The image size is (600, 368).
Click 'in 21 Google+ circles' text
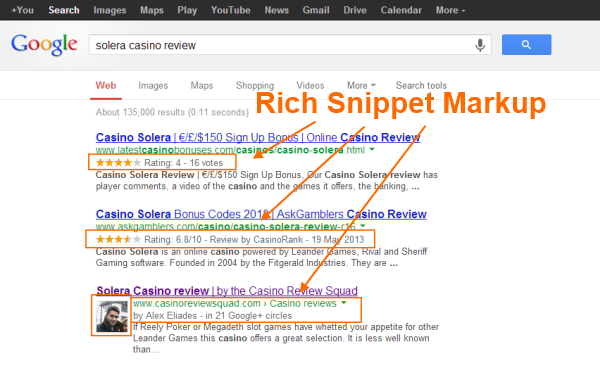[x=249, y=316]
